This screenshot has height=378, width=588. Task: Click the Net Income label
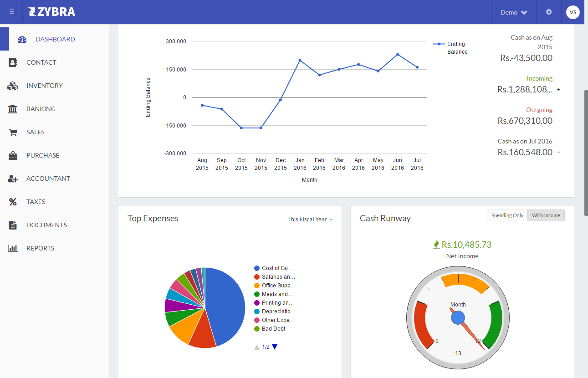click(462, 256)
